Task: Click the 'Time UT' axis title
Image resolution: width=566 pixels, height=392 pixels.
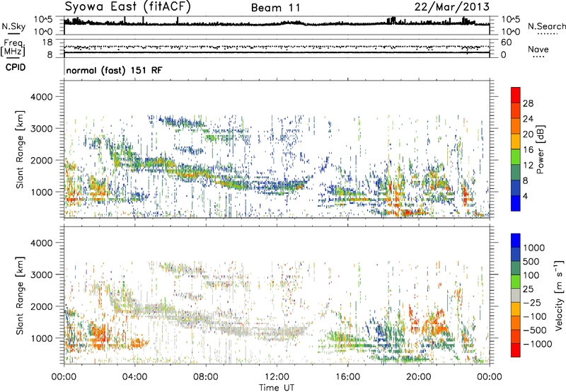Action: (277, 388)
